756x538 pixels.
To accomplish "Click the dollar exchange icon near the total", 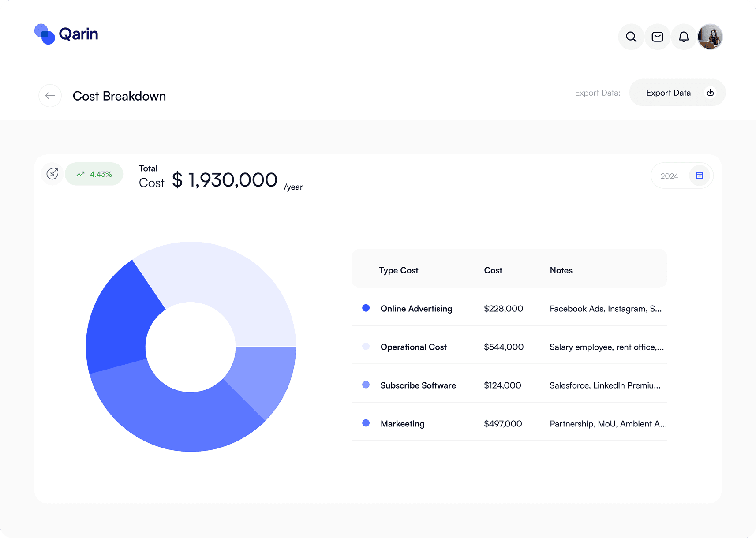I will (x=52, y=174).
